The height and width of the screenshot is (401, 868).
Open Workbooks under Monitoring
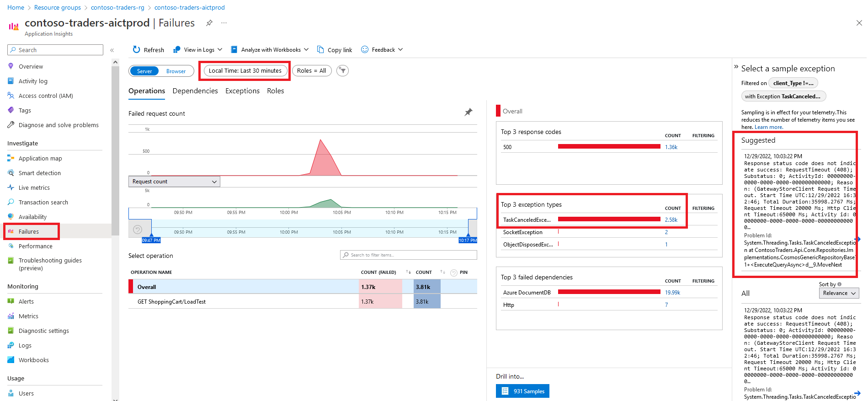34,360
